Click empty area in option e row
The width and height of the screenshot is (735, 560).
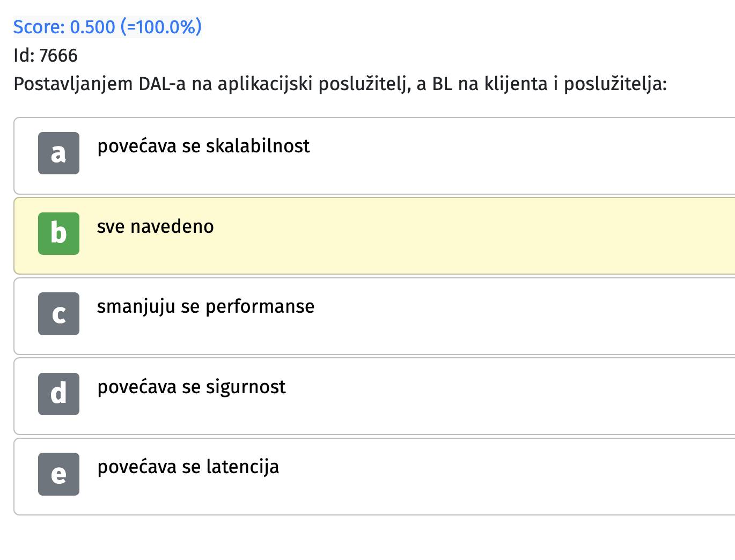510,477
